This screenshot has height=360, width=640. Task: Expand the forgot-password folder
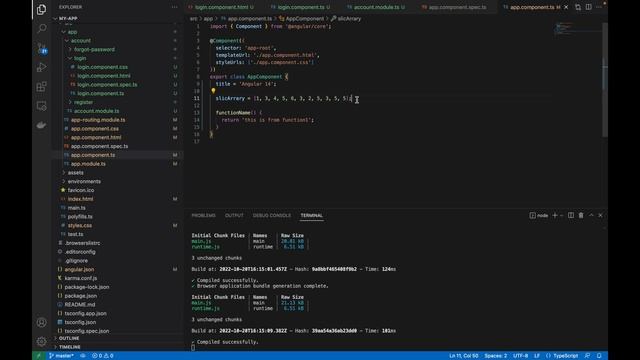tap(118, 49)
